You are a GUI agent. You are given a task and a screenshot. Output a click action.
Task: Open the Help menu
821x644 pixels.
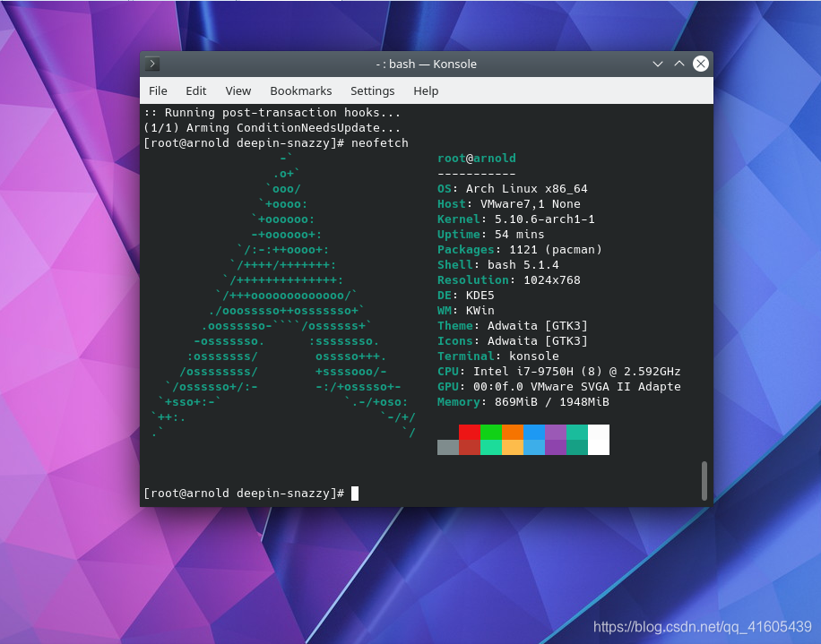[426, 91]
